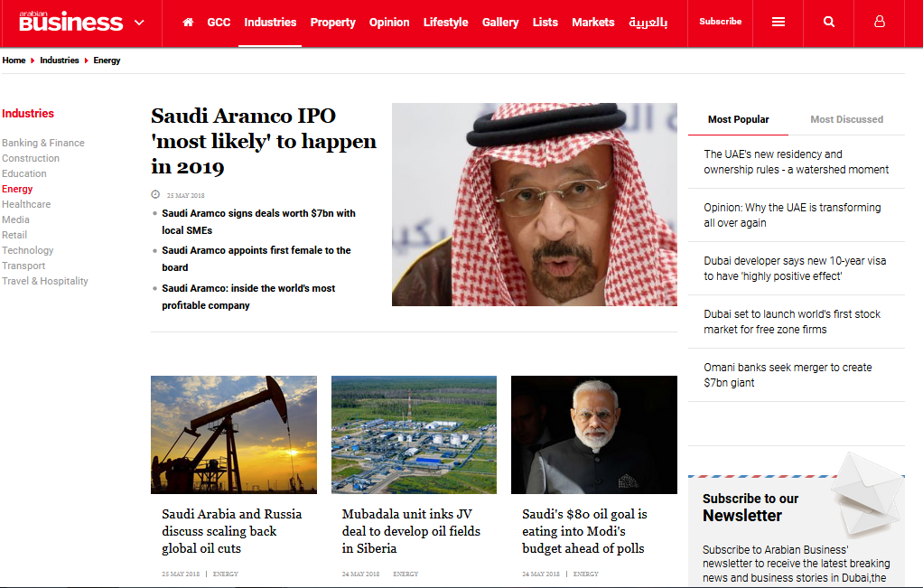
Task: Open the Markets menu
Action: [x=592, y=23]
